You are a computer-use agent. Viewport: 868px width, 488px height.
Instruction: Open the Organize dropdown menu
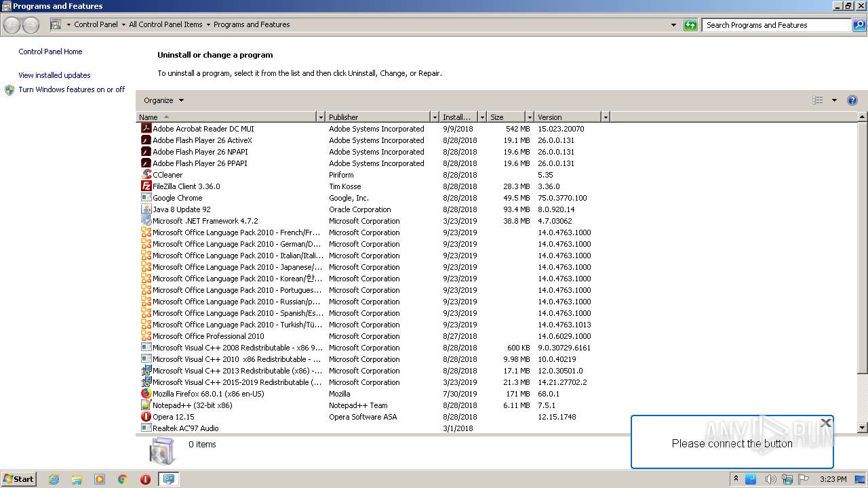point(163,100)
